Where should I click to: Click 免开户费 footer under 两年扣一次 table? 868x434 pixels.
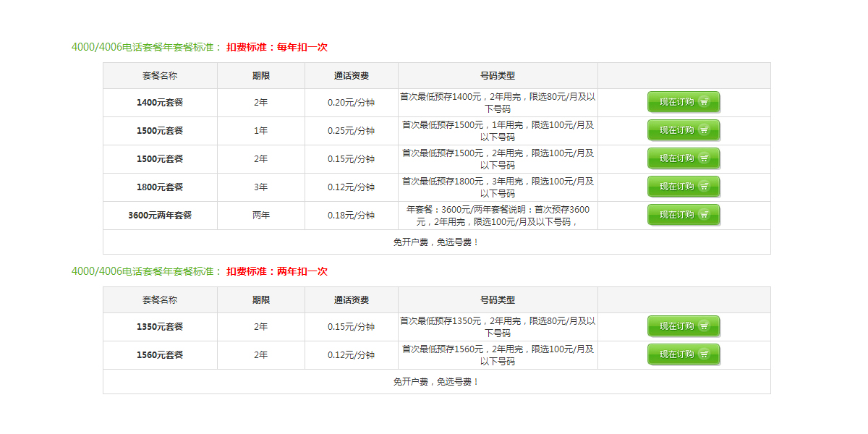tap(436, 382)
